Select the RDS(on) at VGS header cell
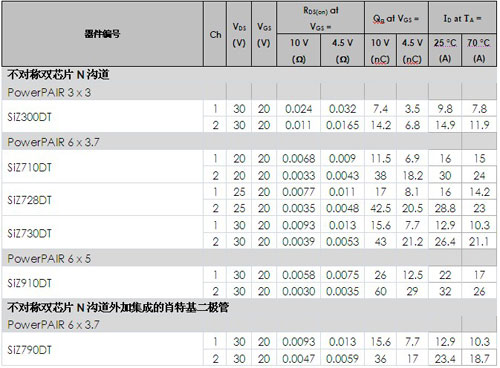 coord(321,18)
